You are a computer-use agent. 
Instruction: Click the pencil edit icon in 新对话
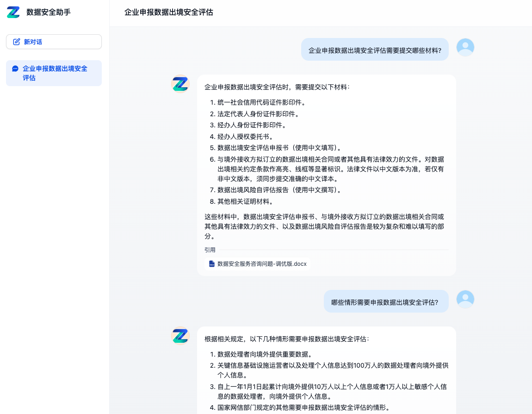point(16,42)
